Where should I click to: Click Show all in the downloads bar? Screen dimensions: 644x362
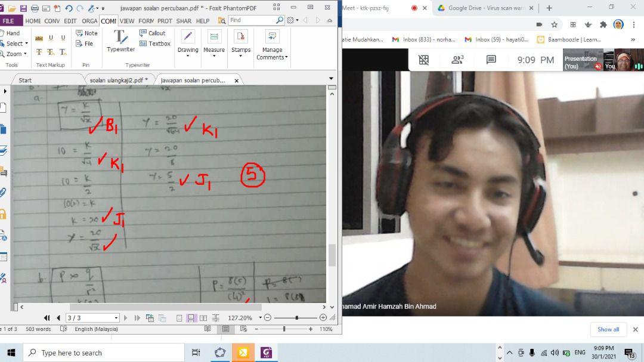pos(608,329)
